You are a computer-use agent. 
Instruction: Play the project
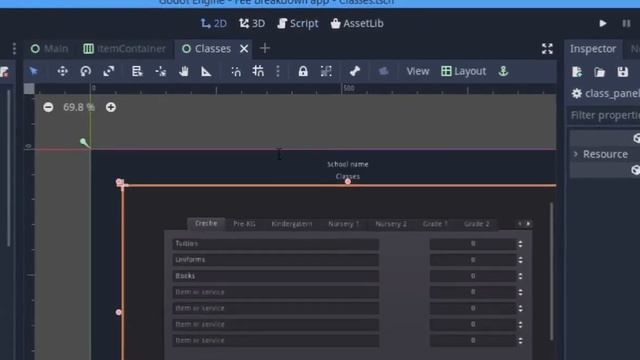click(603, 23)
